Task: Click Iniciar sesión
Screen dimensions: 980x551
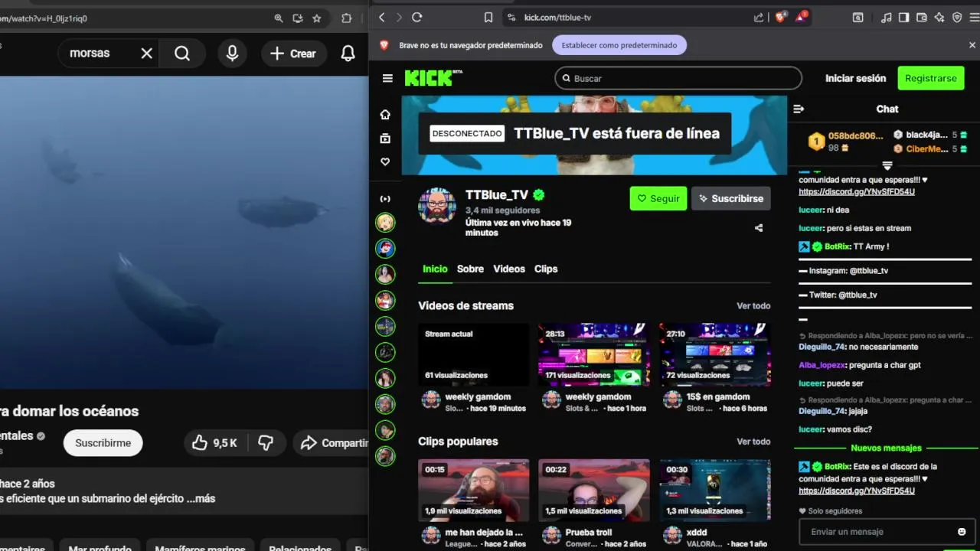Action: coord(855,78)
